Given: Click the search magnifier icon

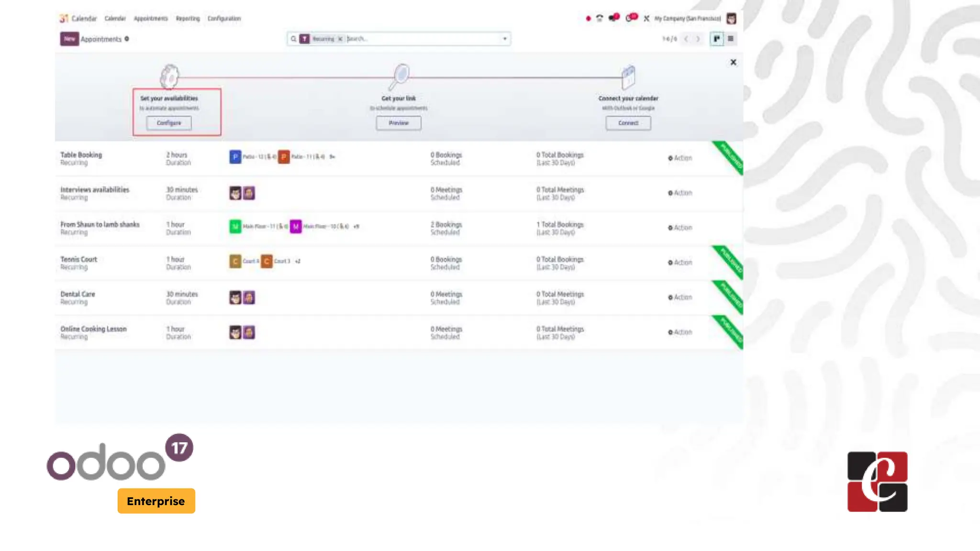Looking at the screenshot, I should coord(293,39).
